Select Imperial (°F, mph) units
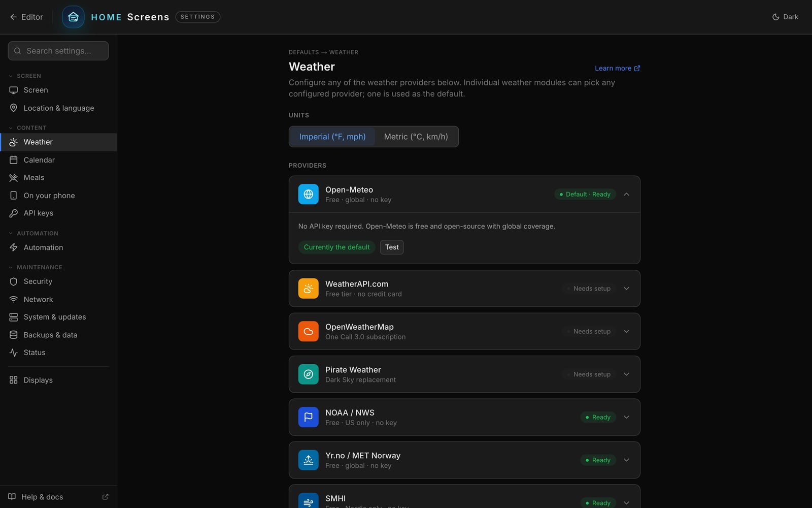Viewport: 812px width, 508px height. [332, 137]
